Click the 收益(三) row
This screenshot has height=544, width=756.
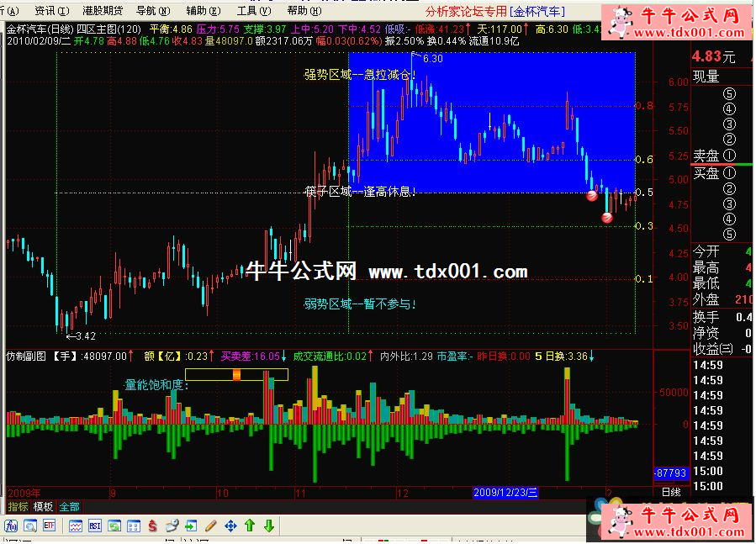pos(722,349)
